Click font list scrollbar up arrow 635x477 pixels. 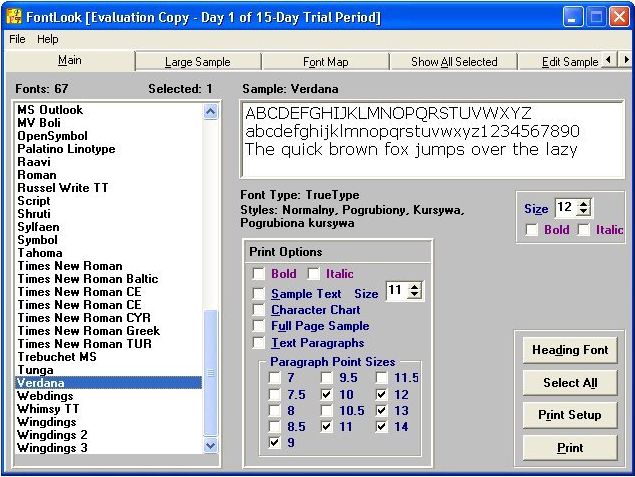point(211,111)
